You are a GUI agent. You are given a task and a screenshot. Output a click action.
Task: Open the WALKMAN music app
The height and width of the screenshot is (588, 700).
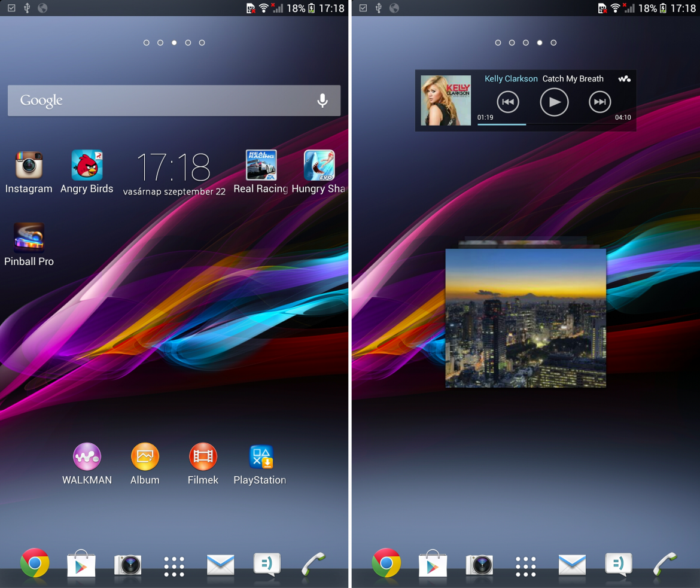tap(86, 456)
